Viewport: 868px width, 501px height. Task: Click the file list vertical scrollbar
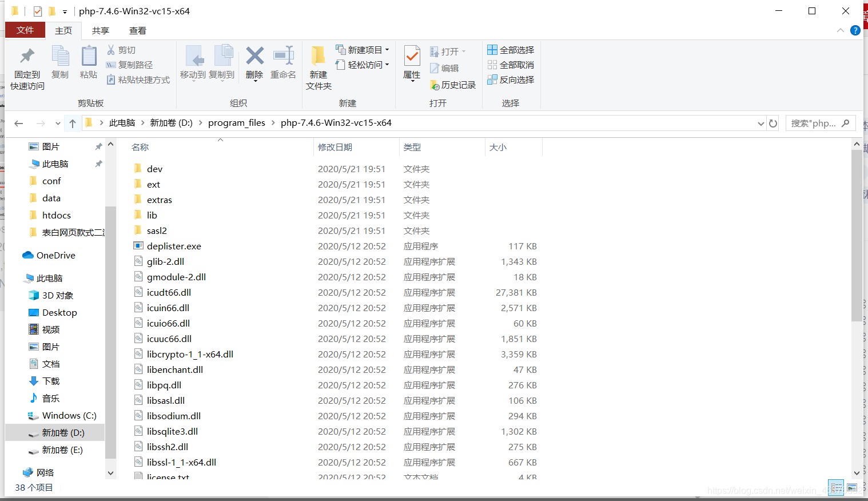(x=857, y=236)
